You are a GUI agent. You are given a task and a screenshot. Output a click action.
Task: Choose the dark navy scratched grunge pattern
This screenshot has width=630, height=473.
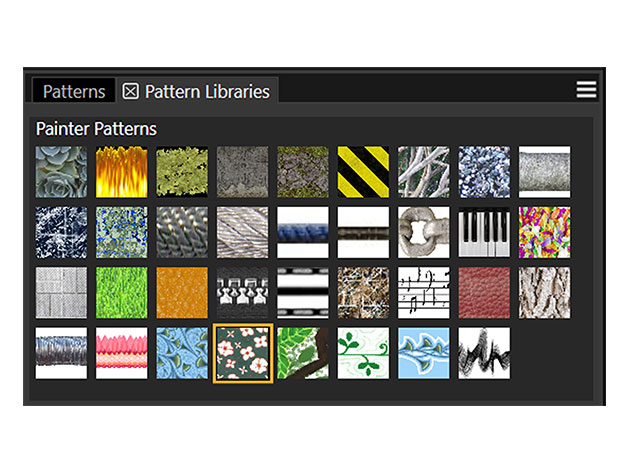pos(61,232)
